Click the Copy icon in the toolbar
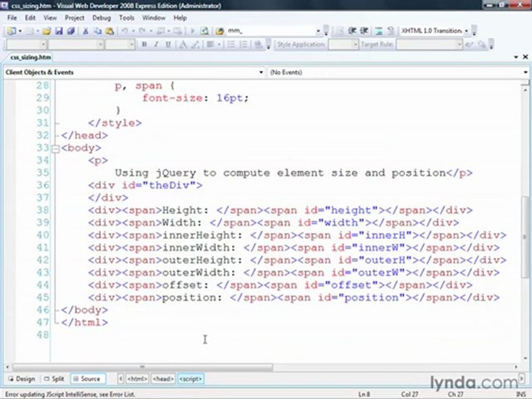The height and width of the screenshot is (399, 532). (98, 31)
